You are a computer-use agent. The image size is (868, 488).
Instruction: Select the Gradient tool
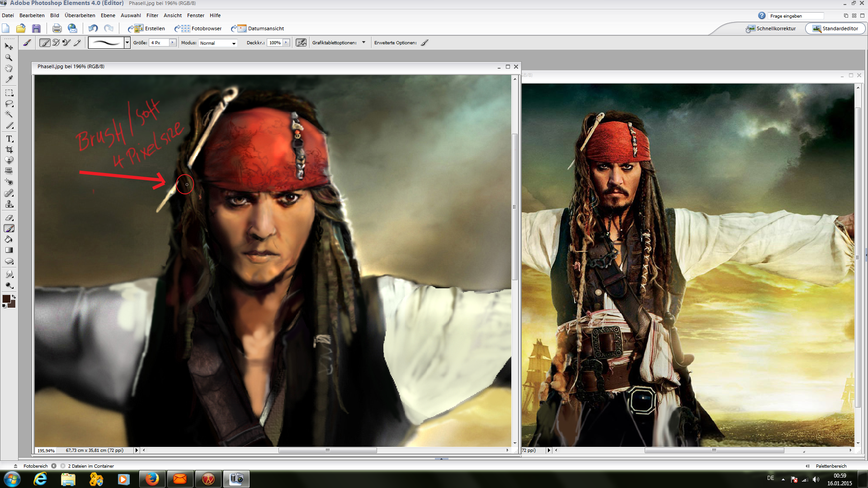[9, 250]
